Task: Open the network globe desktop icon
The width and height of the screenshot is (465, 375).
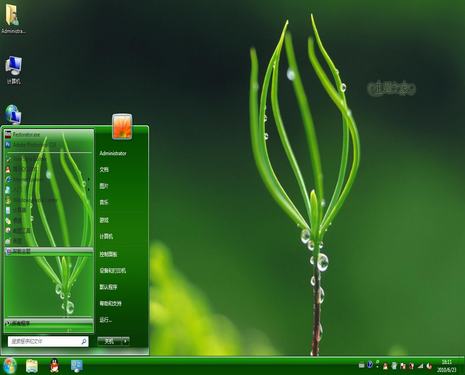Action: pyautogui.click(x=13, y=115)
